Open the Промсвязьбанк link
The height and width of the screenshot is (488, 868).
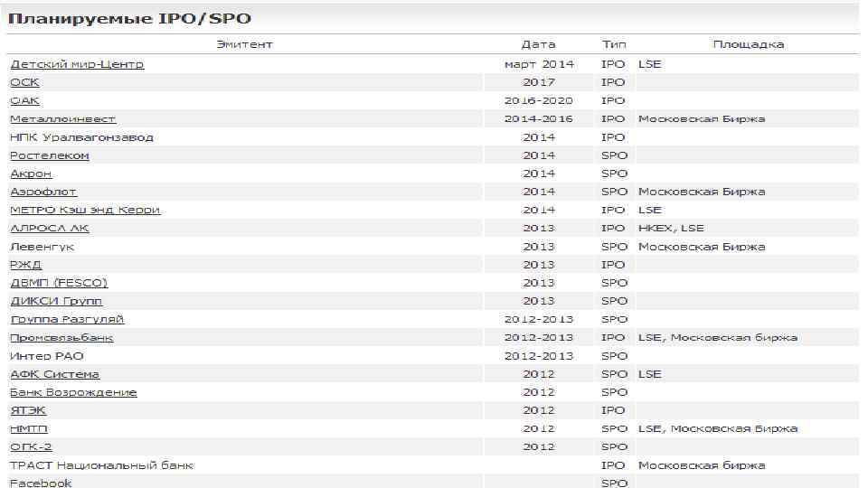pos(62,338)
